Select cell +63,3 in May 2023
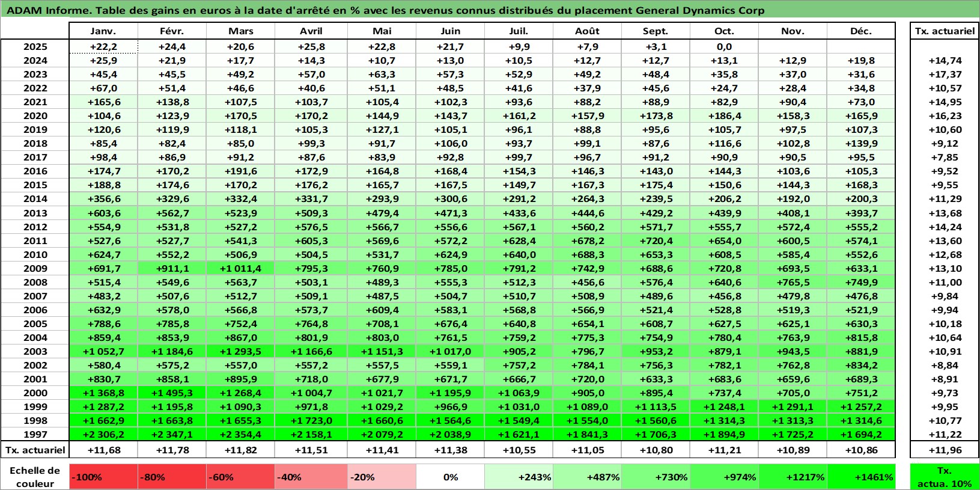980x490 pixels. [382, 74]
